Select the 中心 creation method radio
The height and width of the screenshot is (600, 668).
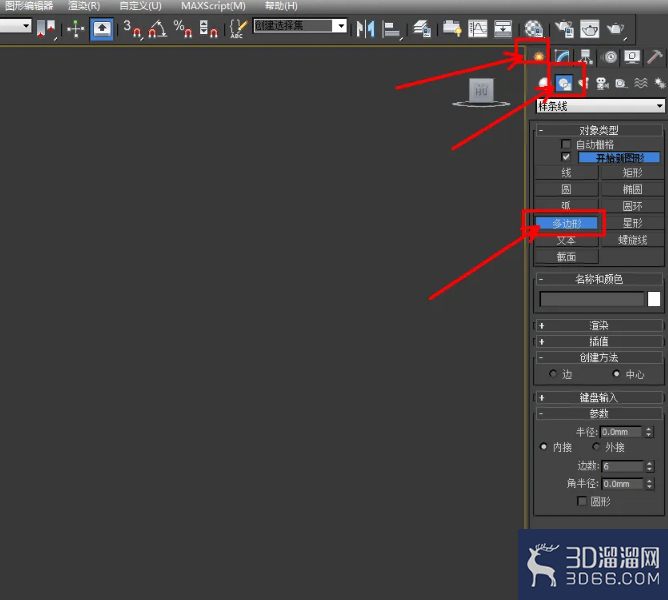616,374
